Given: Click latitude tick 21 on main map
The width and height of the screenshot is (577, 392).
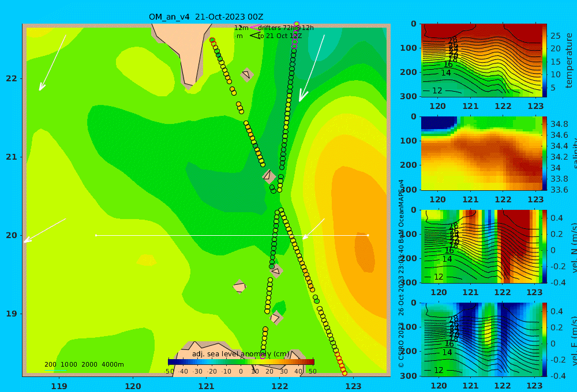Looking at the screenshot, I should 12,157.
